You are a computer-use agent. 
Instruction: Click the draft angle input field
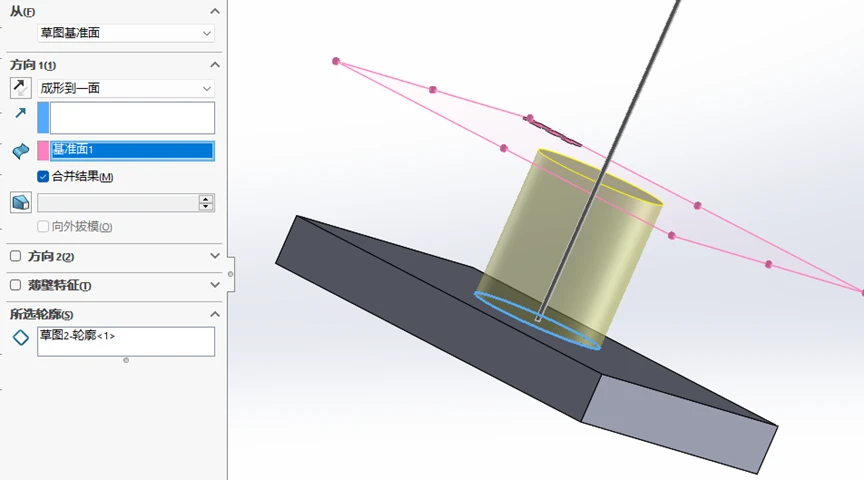coord(118,203)
